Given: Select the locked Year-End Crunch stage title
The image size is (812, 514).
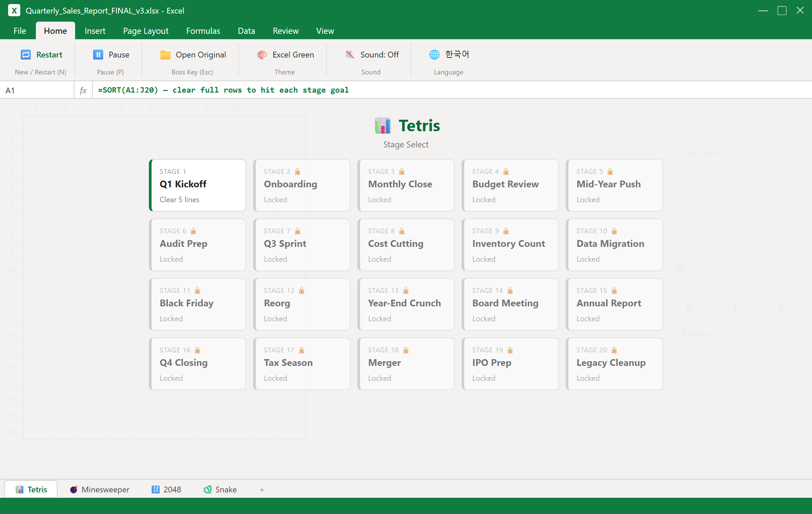Looking at the screenshot, I should point(405,303).
